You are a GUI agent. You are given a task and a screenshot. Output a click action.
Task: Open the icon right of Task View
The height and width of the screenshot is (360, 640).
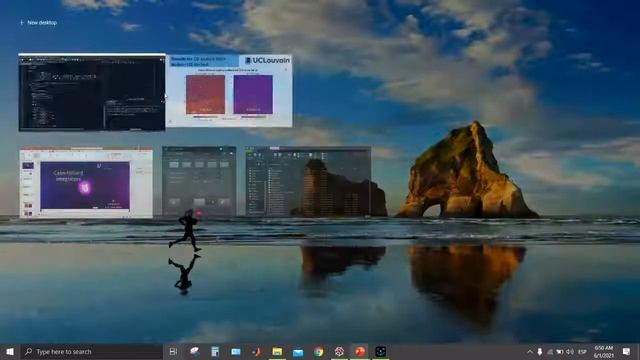195,351
